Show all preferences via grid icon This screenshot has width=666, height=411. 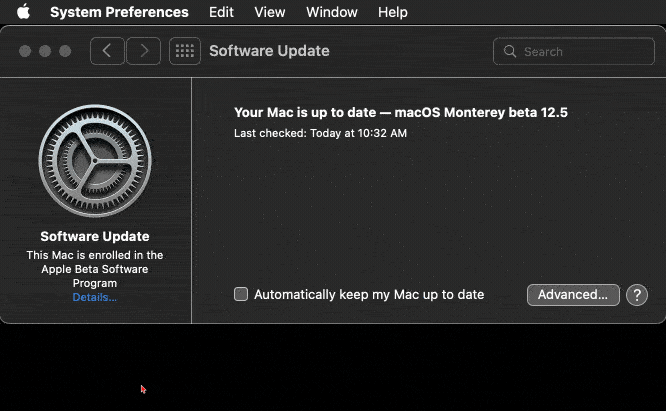pos(185,51)
